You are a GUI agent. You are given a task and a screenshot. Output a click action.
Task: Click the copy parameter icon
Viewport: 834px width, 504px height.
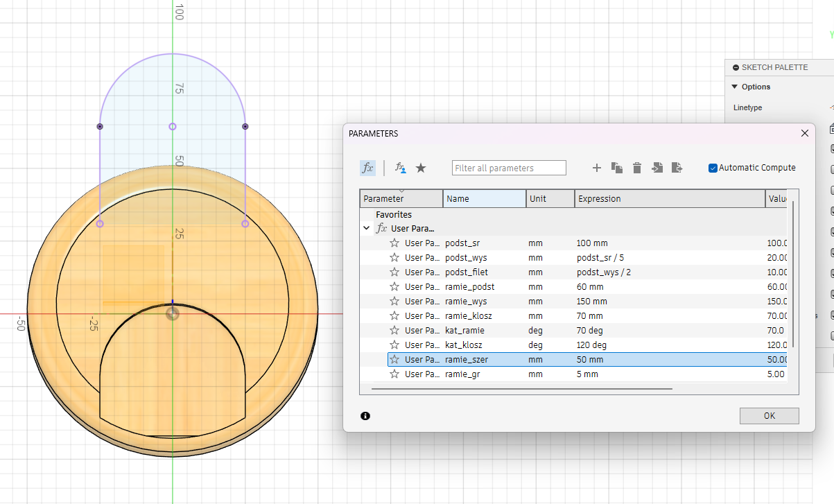617,168
